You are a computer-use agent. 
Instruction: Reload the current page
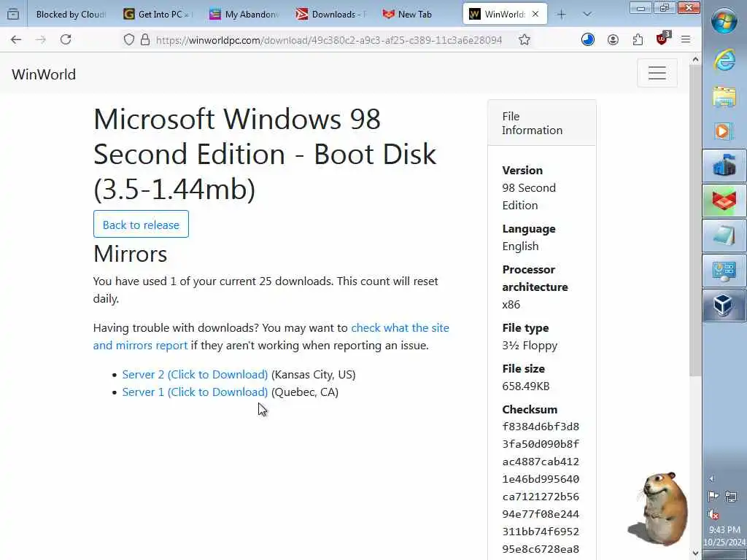(66, 40)
